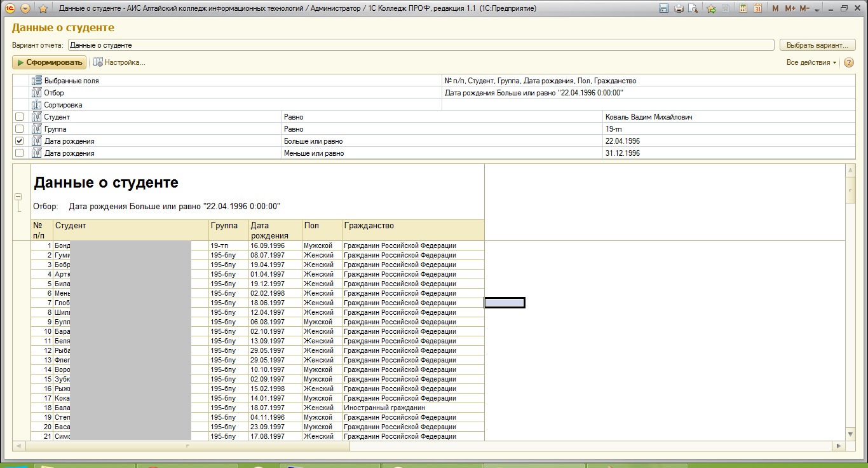The width and height of the screenshot is (868, 468).
Task: Enable the Группа filter checkbox
Action: point(20,129)
